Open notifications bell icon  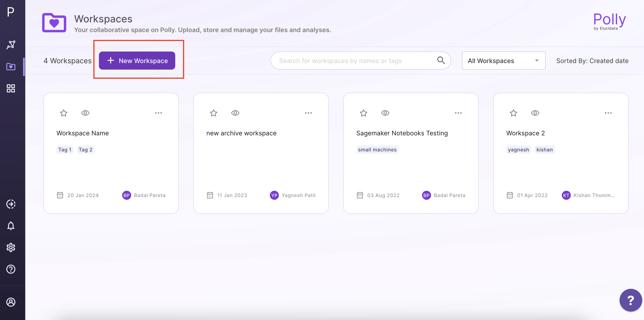point(11,226)
